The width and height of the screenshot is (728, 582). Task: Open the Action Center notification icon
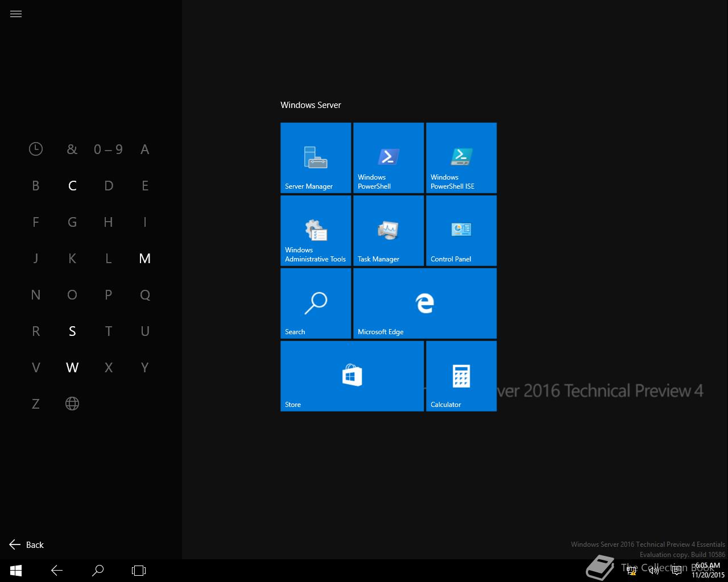[677, 571]
